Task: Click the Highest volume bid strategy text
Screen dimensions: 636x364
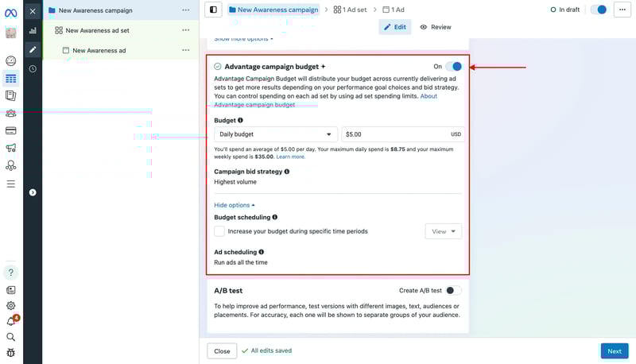Action: pos(235,182)
